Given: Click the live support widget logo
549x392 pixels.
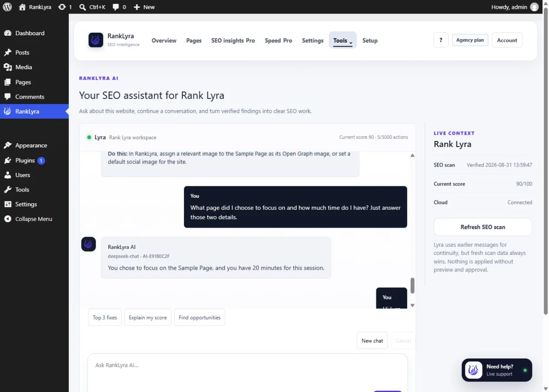Looking at the screenshot, I should point(473,370).
